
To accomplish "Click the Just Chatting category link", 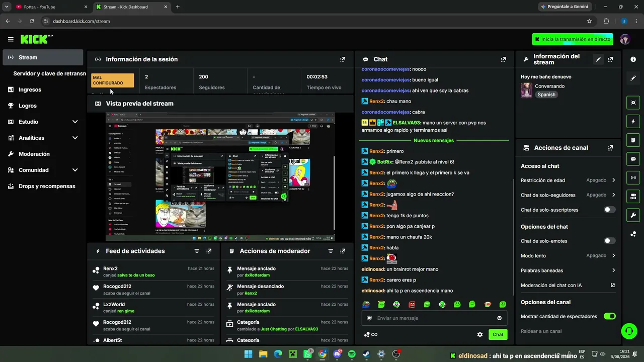I will [x=273, y=329].
